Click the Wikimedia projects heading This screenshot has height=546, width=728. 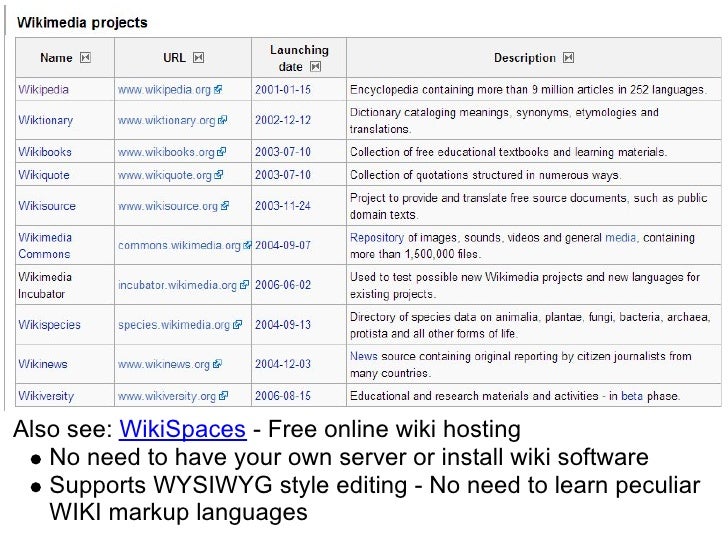tap(82, 22)
